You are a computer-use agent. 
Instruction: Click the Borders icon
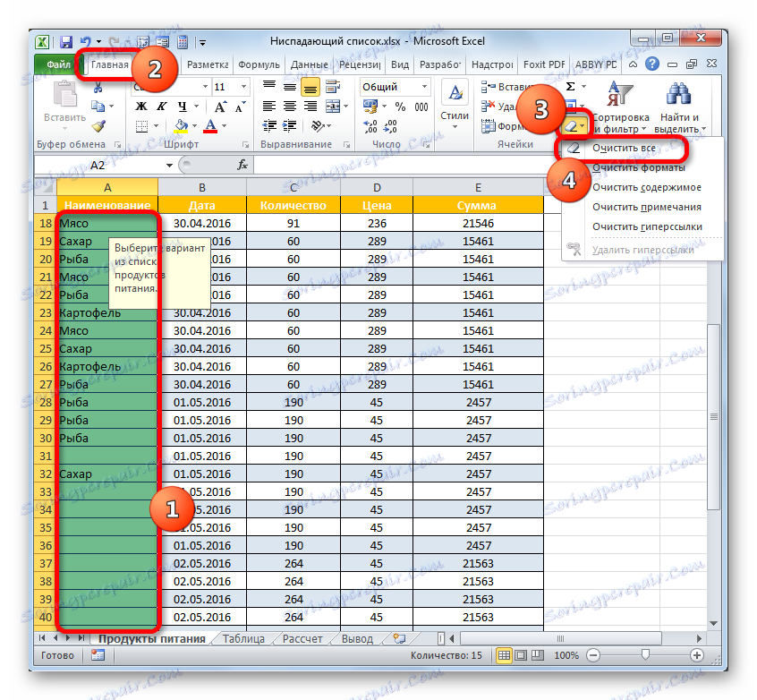pyautogui.click(x=141, y=126)
